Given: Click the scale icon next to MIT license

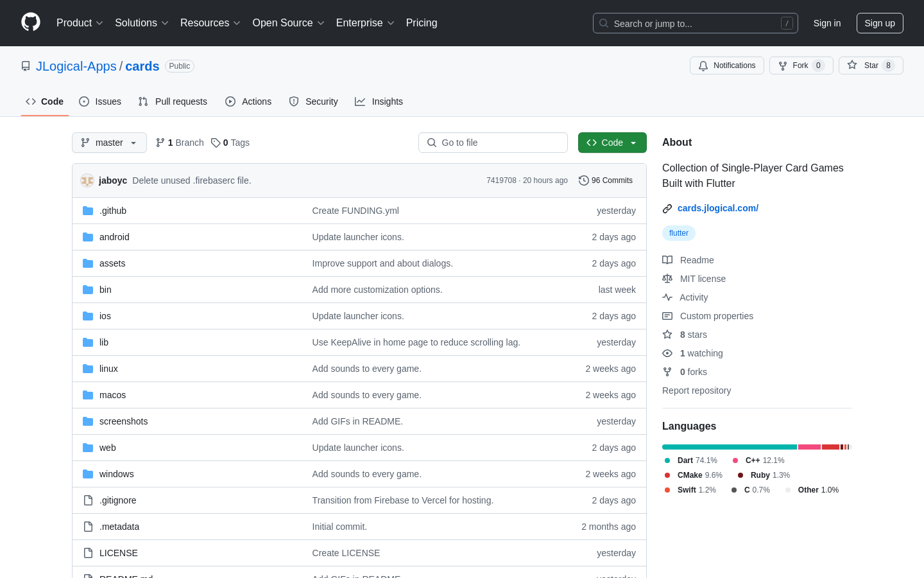Looking at the screenshot, I should pos(667,279).
